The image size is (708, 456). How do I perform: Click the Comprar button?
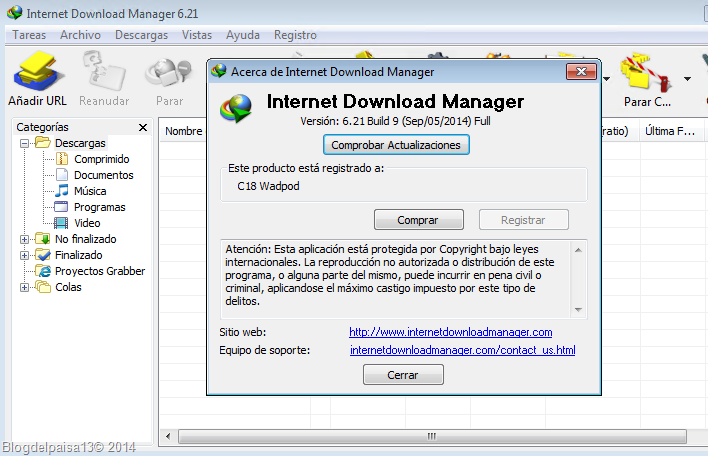(x=419, y=220)
